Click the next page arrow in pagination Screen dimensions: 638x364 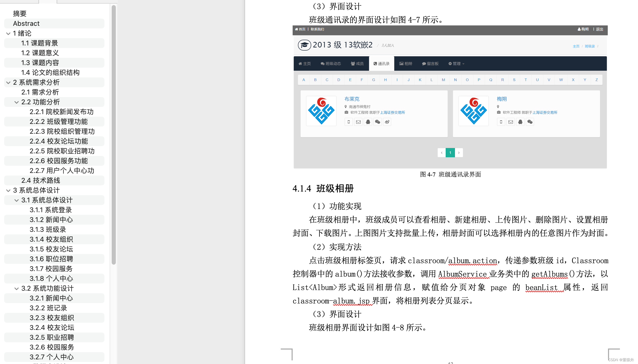tap(459, 153)
